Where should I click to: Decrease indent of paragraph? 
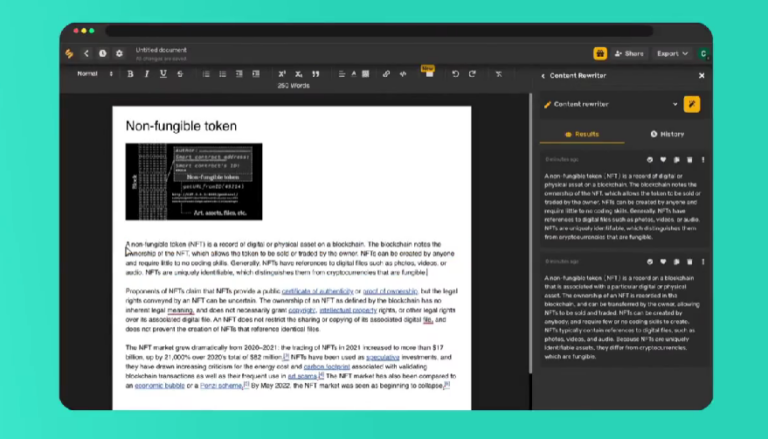tap(239, 74)
